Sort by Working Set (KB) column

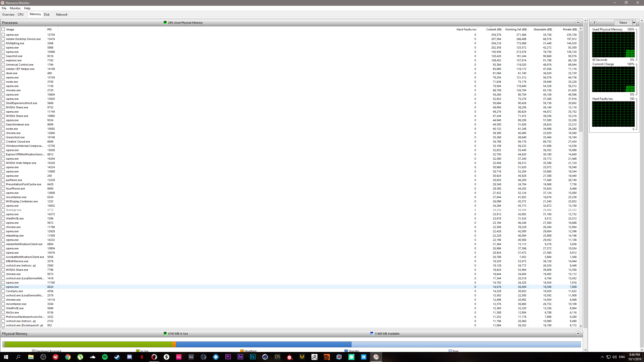coord(515,29)
